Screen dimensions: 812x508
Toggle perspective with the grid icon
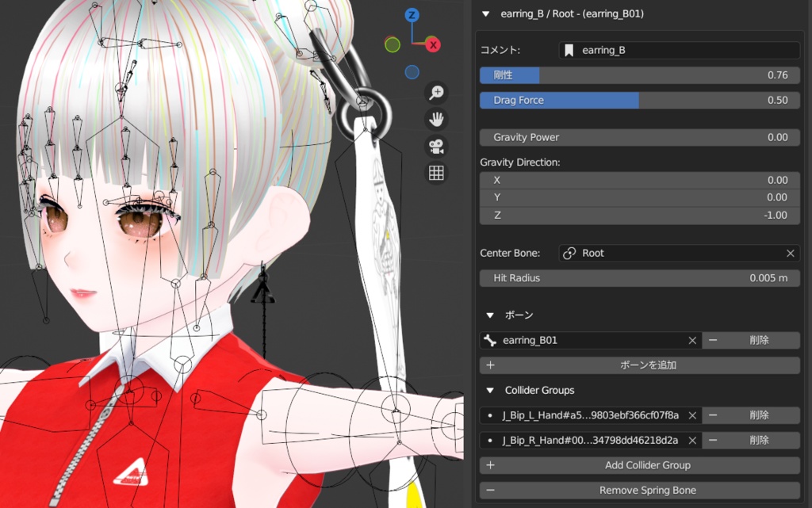[435, 173]
